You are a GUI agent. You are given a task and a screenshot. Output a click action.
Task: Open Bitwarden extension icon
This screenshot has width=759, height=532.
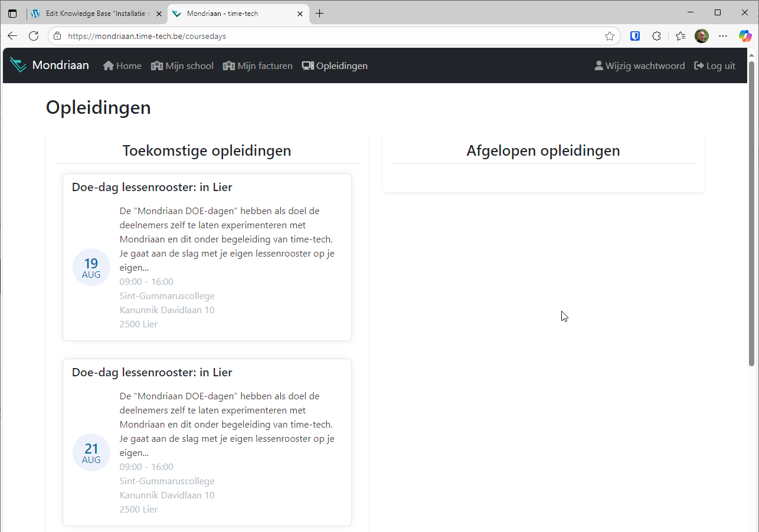pos(635,36)
